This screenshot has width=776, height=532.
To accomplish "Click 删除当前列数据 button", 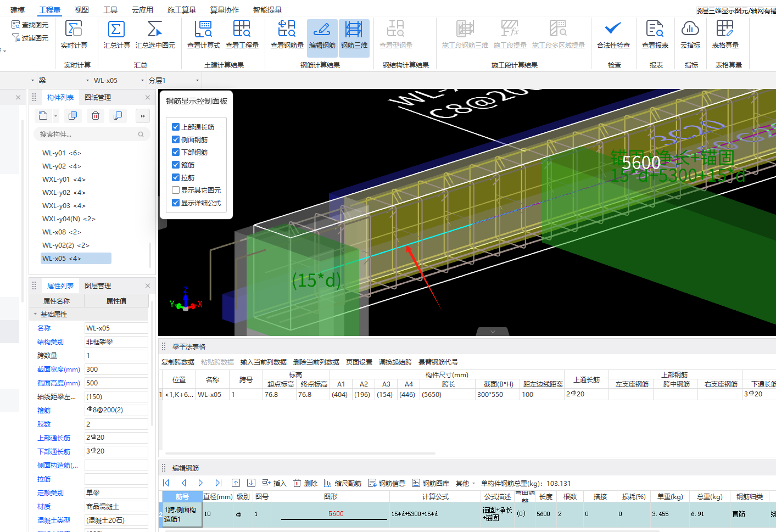I will 316,362.
